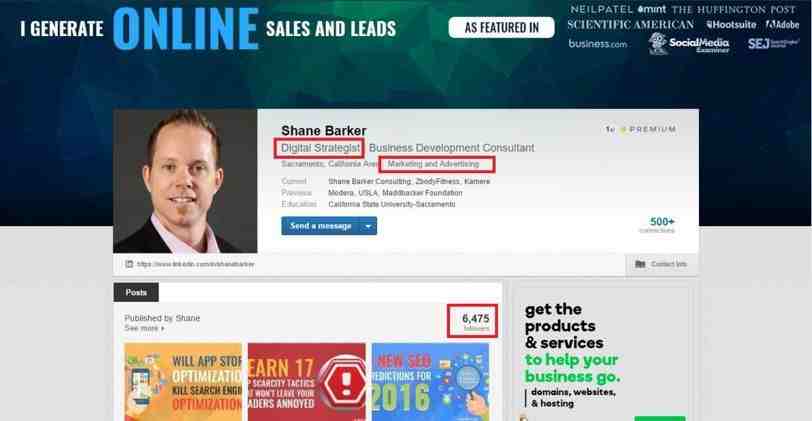Click the Hootsuite logo in banner

[731, 24]
